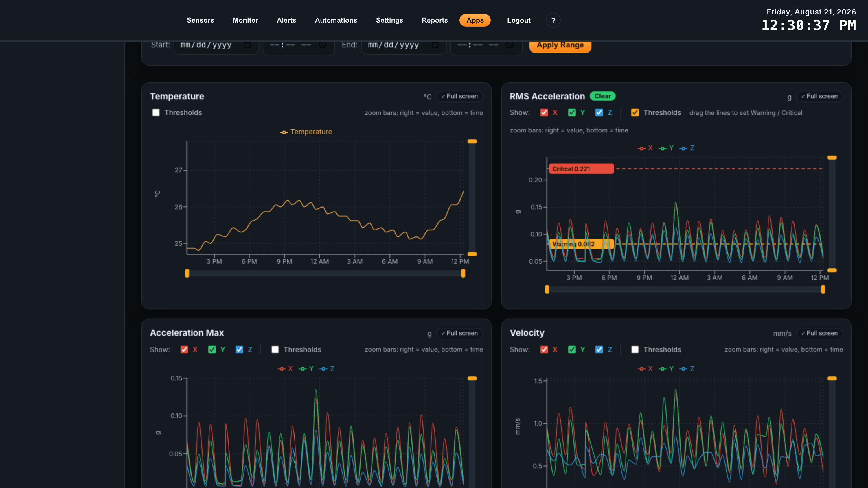
Task: Toggle X axis checkbox in Acceleration Max
Action: (x=184, y=350)
